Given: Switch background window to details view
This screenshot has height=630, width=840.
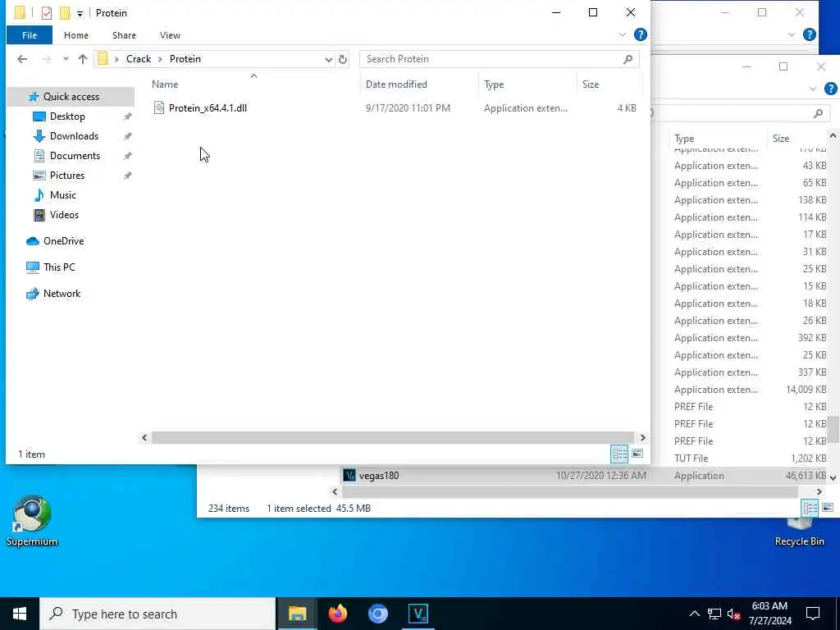Looking at the screenshot, I should point(810,507).
